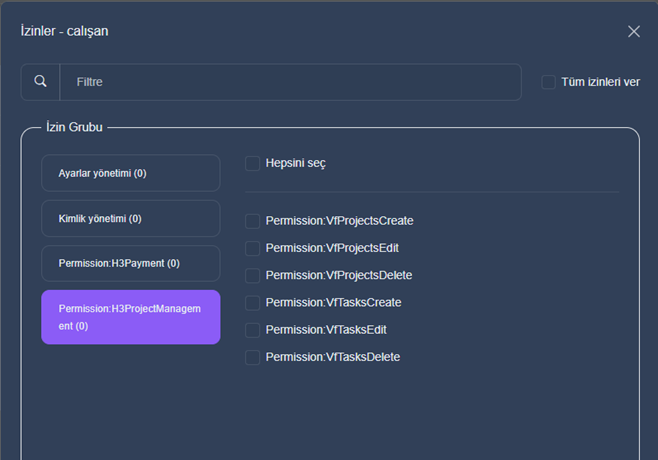This screenshot has height=460, width=658.
Task: Click the Permission:VfTasksDelete label text
Action: click(x=333, y=357)
